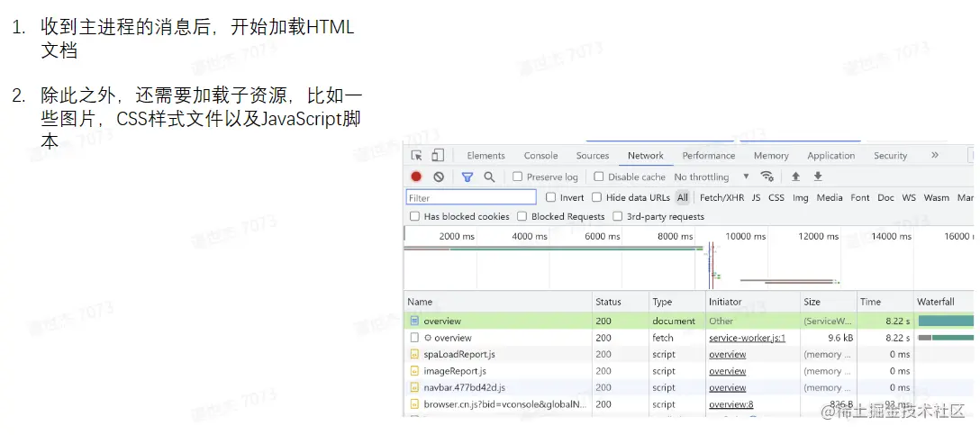Screen dimensions: 980x435
Task: Sort by the Status column header
Action: 621,302
